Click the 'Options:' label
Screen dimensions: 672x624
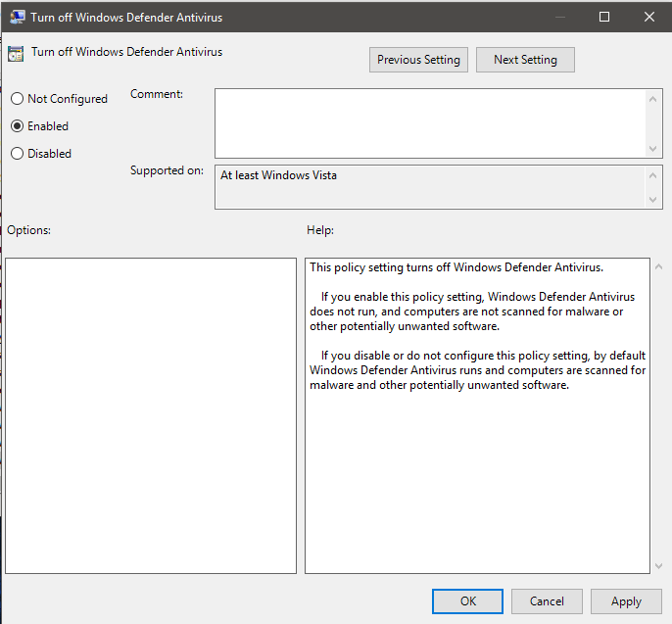click(28, 230)
